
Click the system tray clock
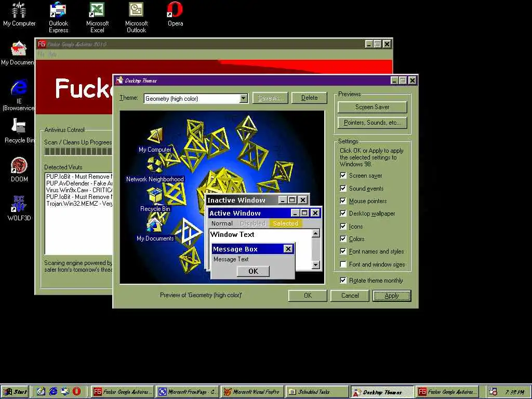click(x=515, y=392)
